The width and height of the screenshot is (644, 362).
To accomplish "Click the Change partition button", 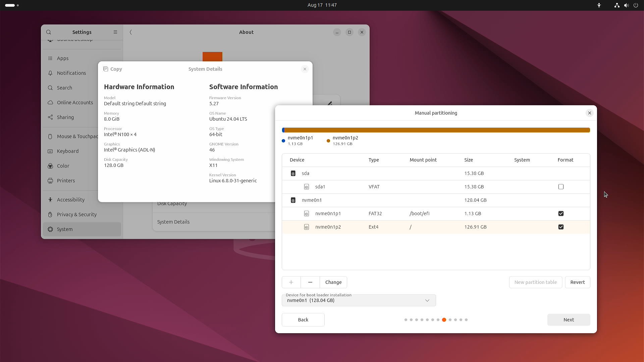I will (x=333, y=282).
